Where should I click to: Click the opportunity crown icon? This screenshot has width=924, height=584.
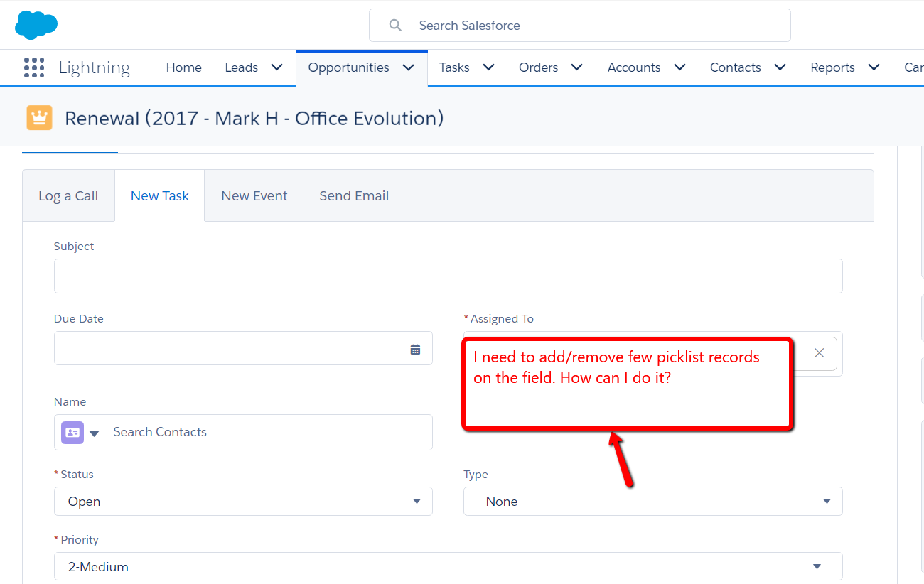pyautogui.click(x=40, y=118)
